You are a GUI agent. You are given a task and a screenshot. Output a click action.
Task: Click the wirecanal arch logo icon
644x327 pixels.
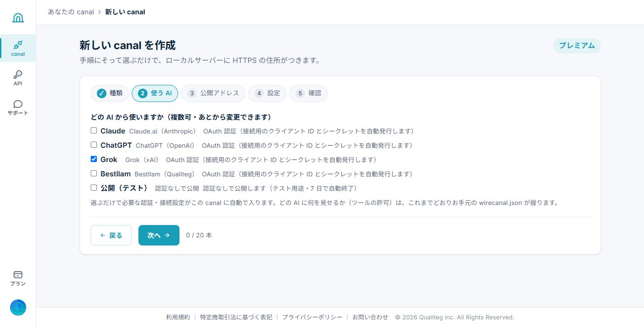(x=18, y=18)
